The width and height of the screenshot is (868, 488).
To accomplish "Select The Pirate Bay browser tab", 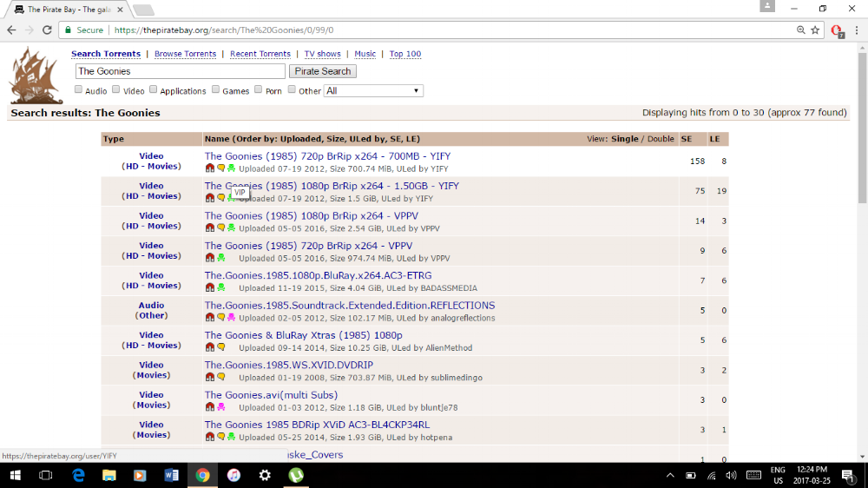I will tap(69, 10).
